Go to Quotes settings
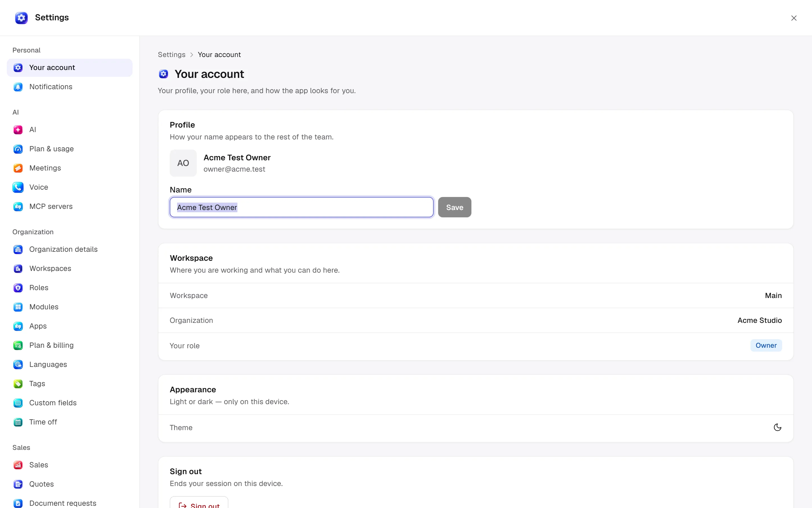Screen dimensions: 812x508 coord(69,484)
